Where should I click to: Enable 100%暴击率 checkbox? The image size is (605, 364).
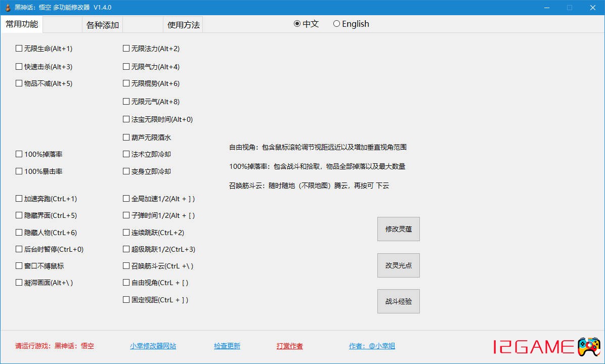click(19, 171)
